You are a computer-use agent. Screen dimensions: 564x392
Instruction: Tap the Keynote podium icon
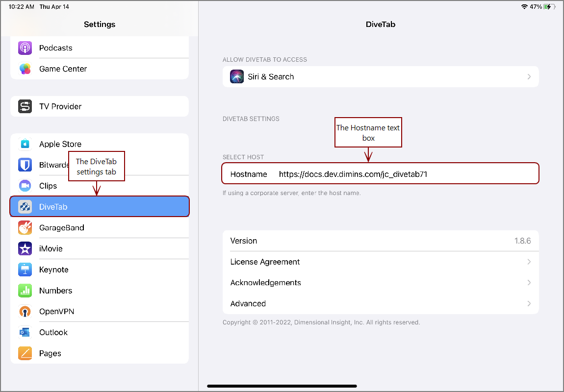coord(25,269)
